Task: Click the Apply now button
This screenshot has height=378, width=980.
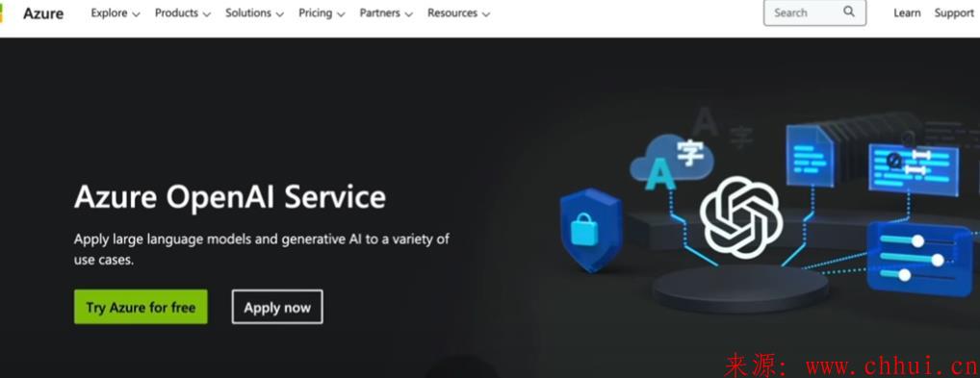Action: (277, 307)
